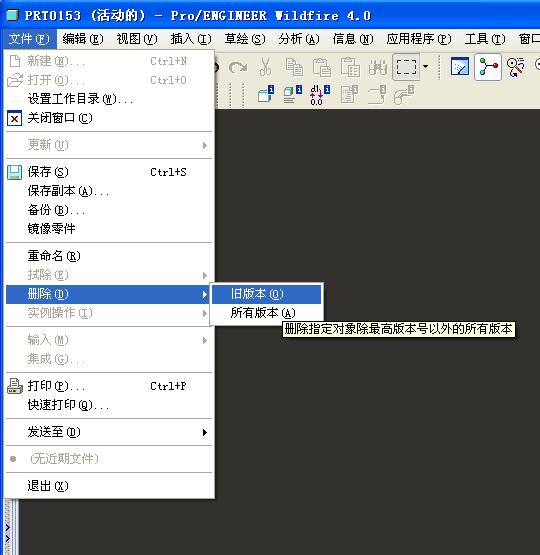This screenshot has height=555, width=540.
Task: Click the New file menu entry
Action: [110, 61]
